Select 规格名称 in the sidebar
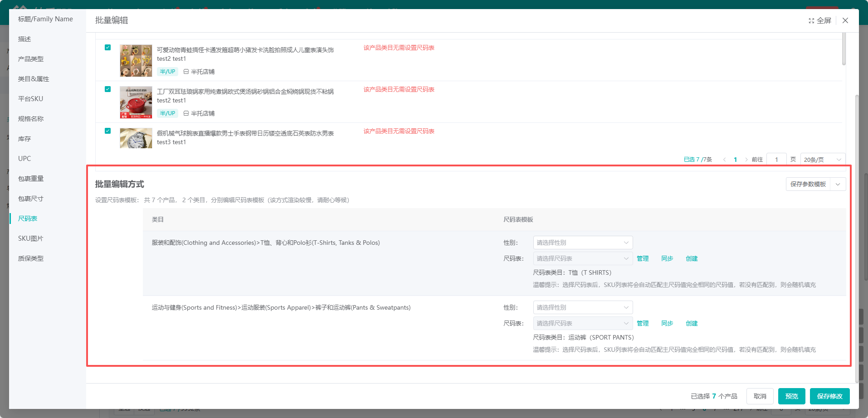Image resolution: width=868 pixels, height=418 pixels. 31,119
